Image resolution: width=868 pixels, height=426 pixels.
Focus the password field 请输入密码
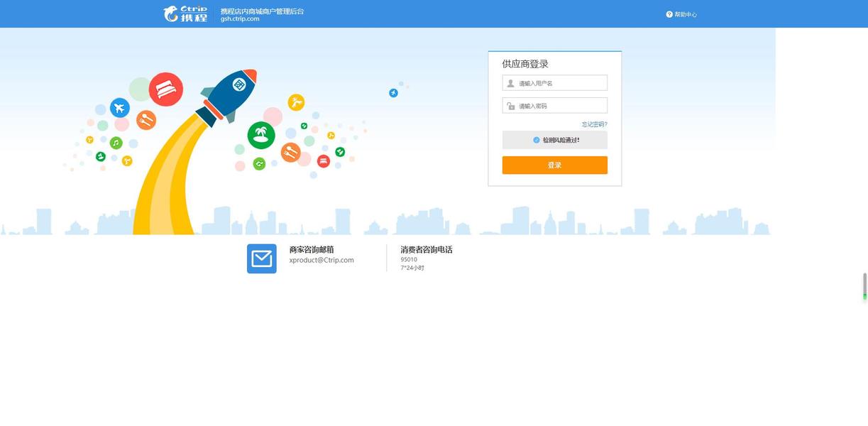coord(555,106)
